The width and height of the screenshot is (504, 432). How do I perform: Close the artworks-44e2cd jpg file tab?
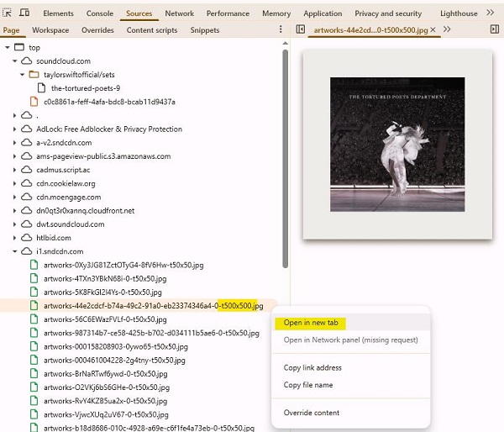coord(433,29)
